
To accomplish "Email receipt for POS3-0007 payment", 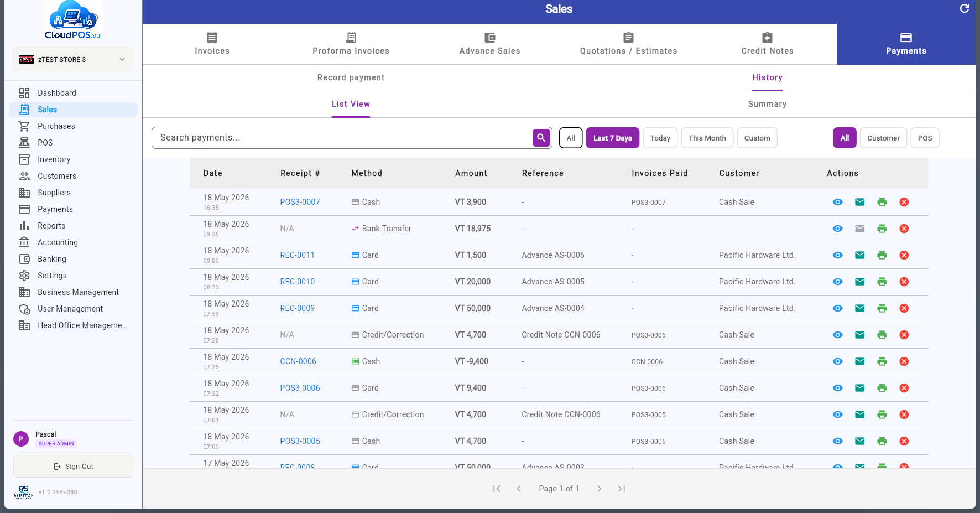I will pos(860,202).
